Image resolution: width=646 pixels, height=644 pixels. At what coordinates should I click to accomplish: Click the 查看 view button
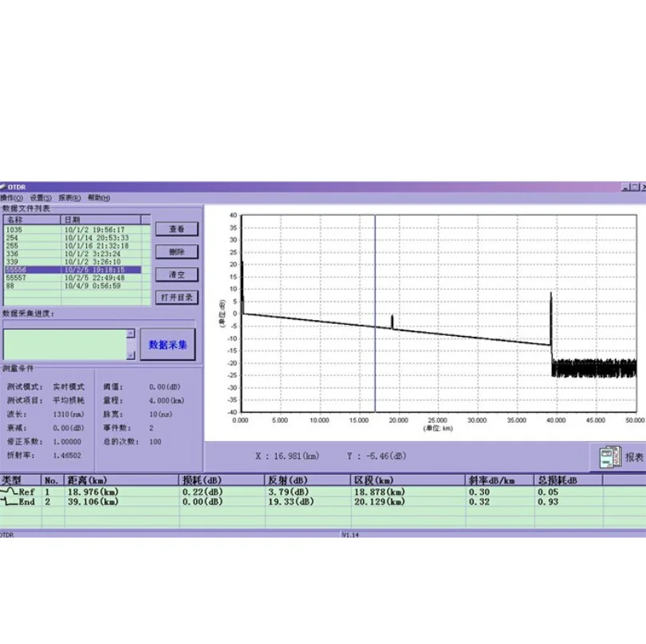pyautogui.click(x=177, y=229)
